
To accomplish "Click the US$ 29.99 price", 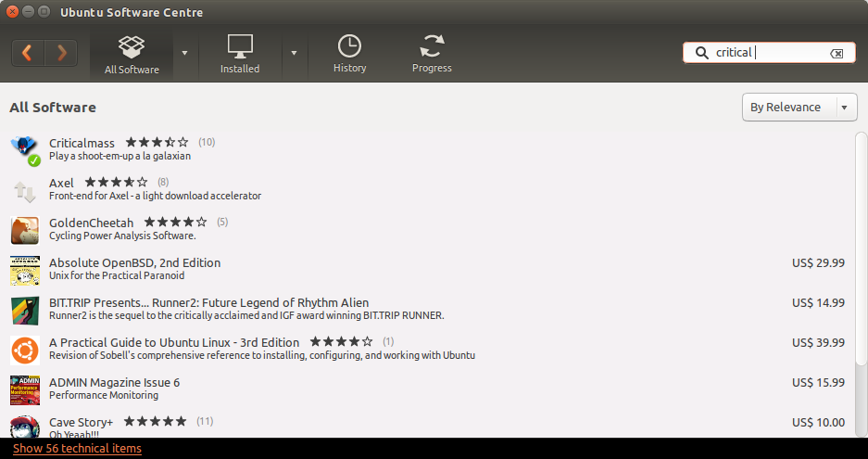I will [x=818, y=262].
